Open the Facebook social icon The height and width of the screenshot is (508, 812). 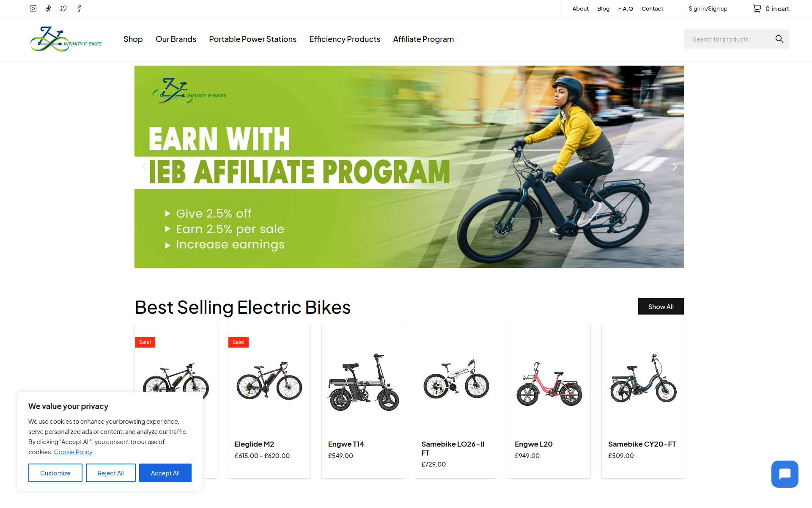79,8
